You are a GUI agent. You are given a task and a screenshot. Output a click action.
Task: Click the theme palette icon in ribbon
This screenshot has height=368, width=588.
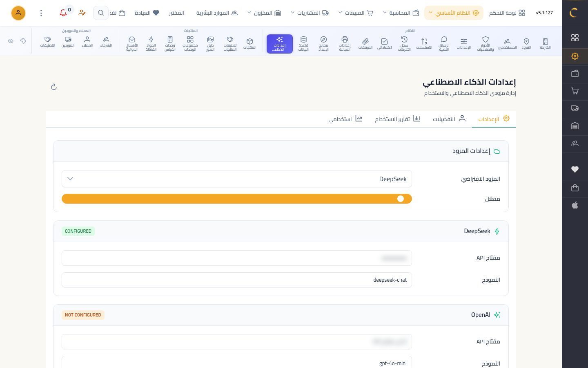23,41
